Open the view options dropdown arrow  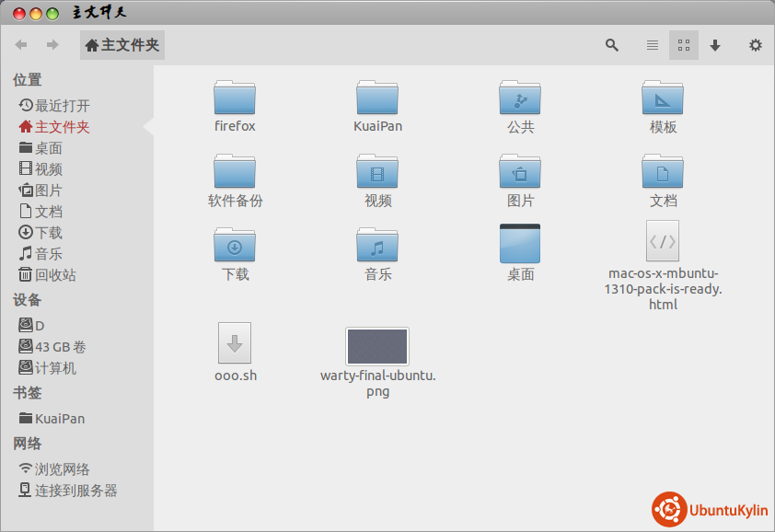(x=715, y=45)
